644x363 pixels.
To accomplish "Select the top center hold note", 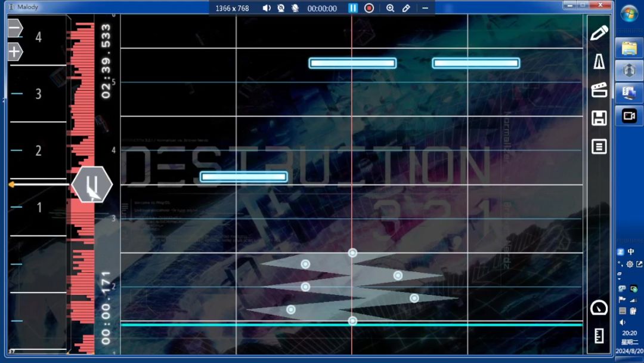I will click(x=352, y=63).
